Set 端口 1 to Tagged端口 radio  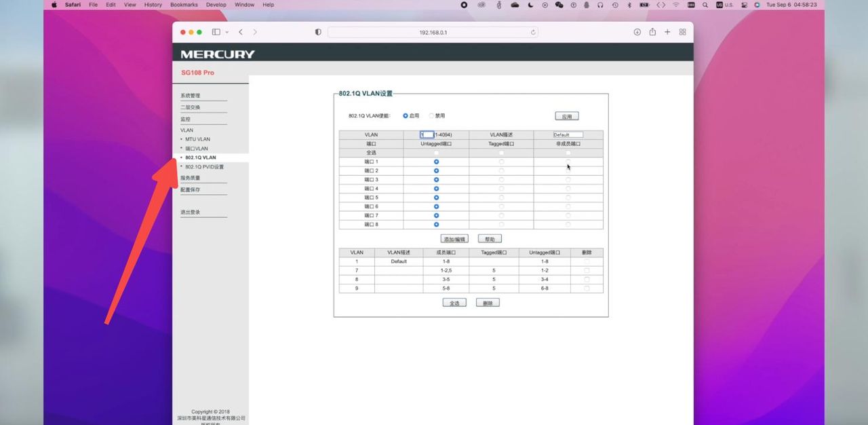(x=502, y=162)
